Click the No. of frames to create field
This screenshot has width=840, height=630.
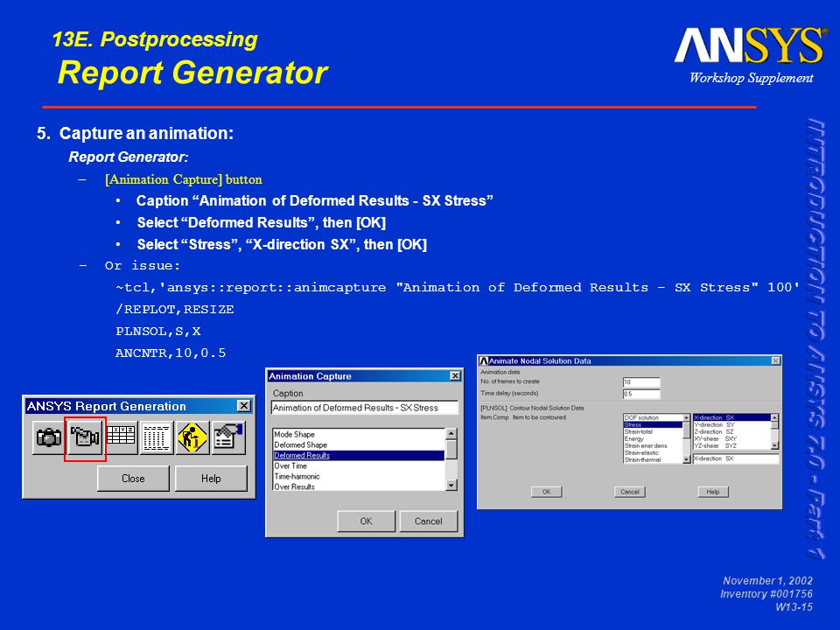click(641, 382)
